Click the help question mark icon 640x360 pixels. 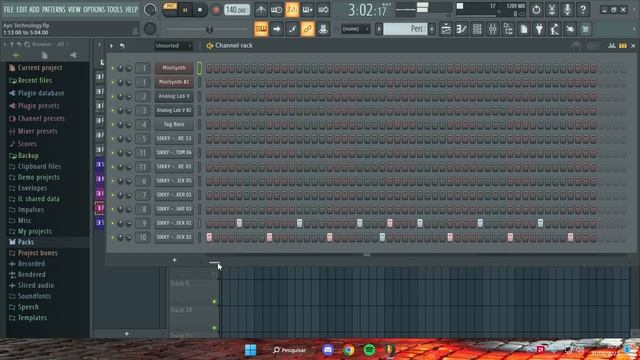pyautogui.click(x=583, y=9)
